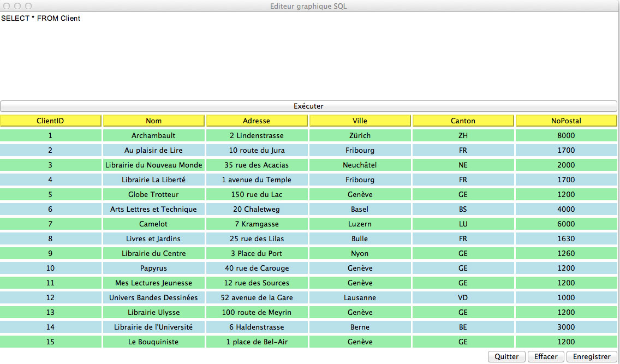The image size is (620, 364).
Task: Click the Nom column header
Action: 154,121
